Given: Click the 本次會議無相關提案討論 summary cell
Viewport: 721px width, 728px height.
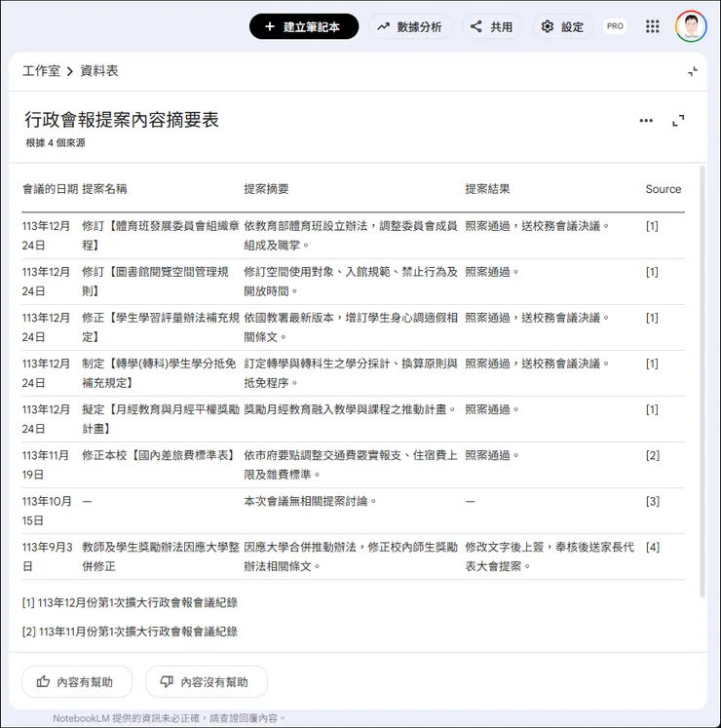Looking at the screenshot, I should click(x=310, y=502).
